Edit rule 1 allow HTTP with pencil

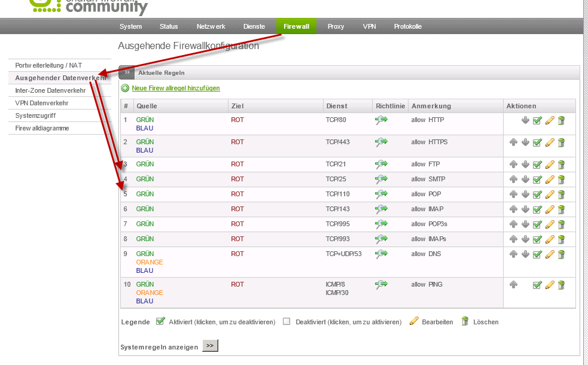(x=549, y=120)
